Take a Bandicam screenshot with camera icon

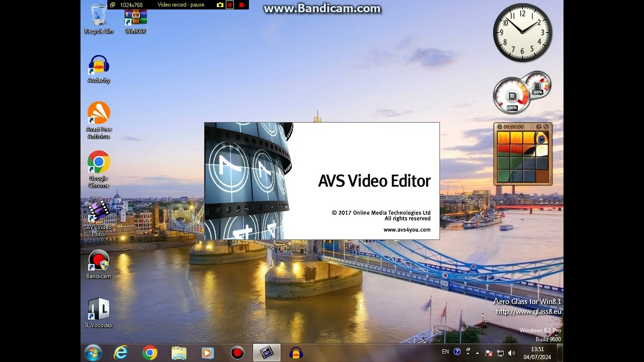click(220, 5)
